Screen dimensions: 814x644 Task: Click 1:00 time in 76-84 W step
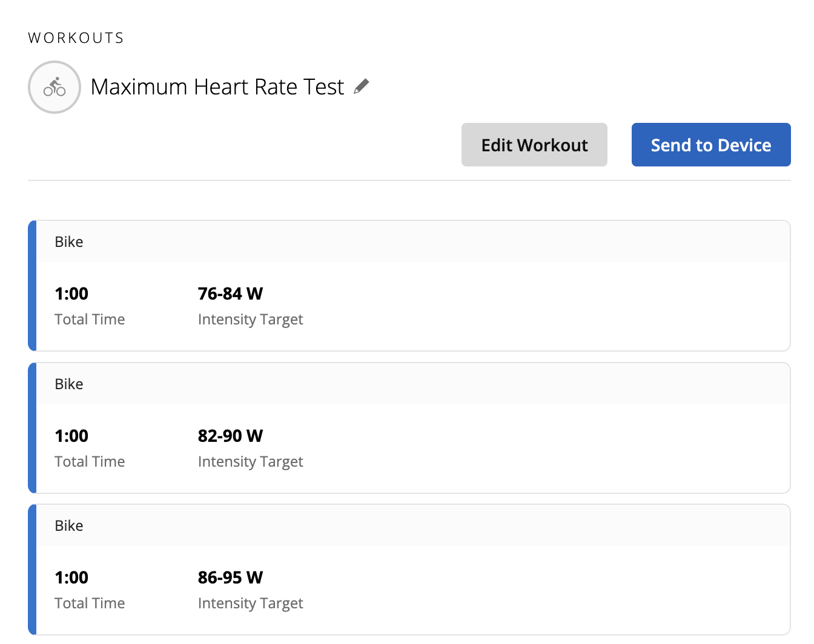[71, 294]
